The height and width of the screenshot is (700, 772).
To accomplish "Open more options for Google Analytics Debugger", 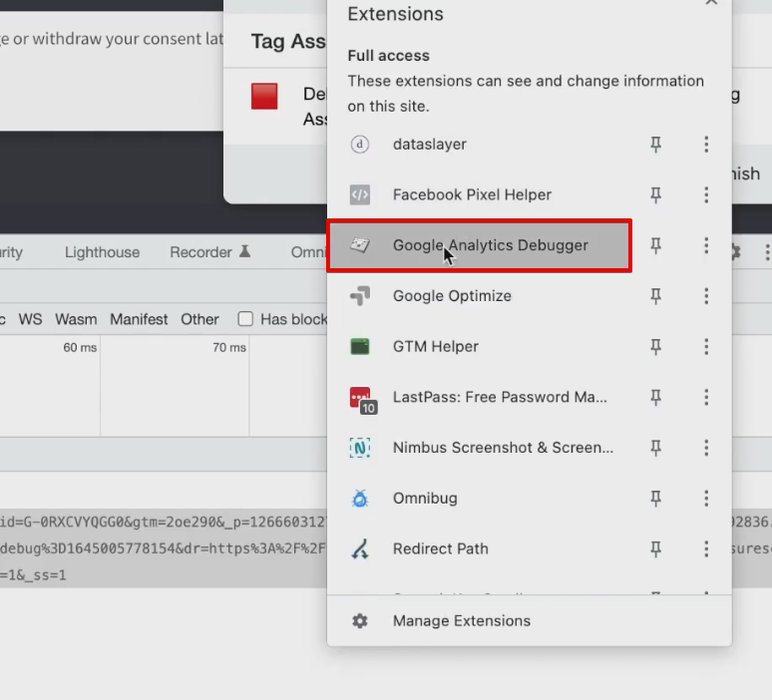I will (x=706, y=245).
